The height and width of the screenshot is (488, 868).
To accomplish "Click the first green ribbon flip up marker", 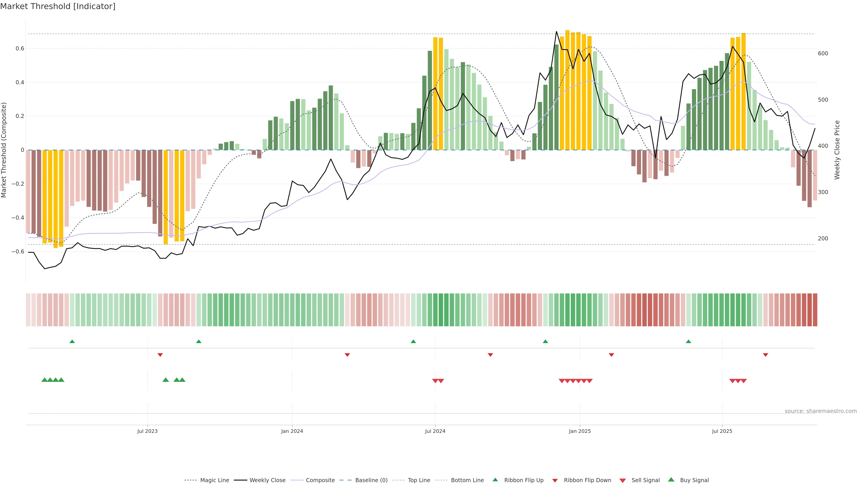I will 72,342.
